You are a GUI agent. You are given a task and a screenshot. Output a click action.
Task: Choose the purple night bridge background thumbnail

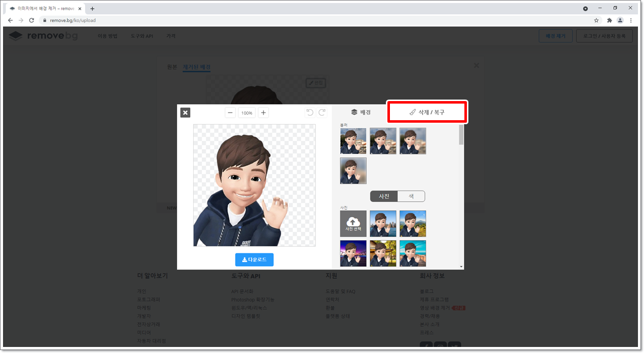click(353, 253)
